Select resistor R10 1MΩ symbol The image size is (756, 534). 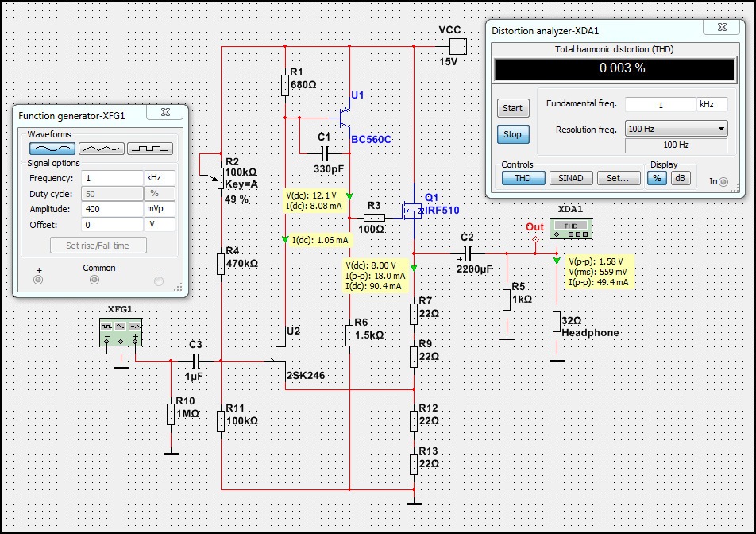point(171,414)
